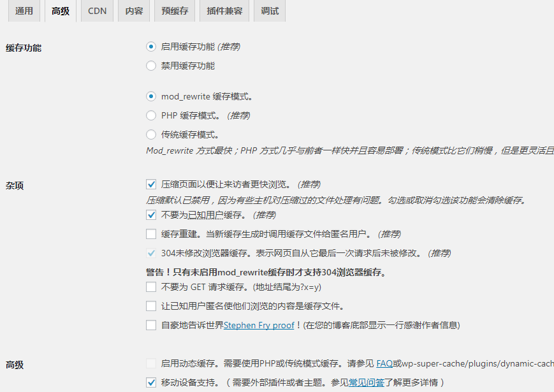Image resolution: width=554 pixels, height=392 pixels.
Task: Open the FAQ link
Action: coord(384,363)
